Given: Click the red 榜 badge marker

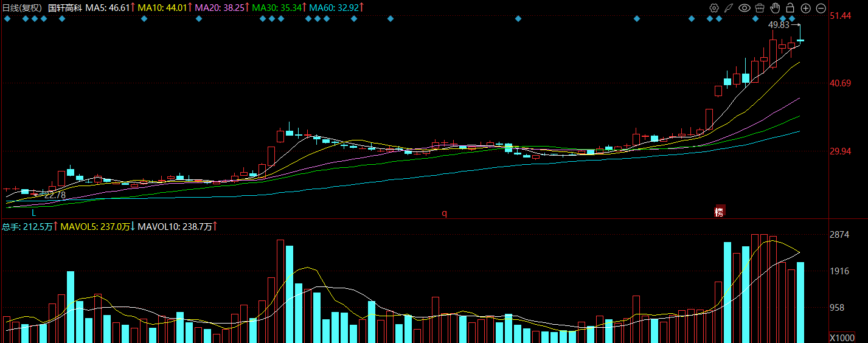Looking at the screenshot, I should pyautogui.click(x=720, y=212).
